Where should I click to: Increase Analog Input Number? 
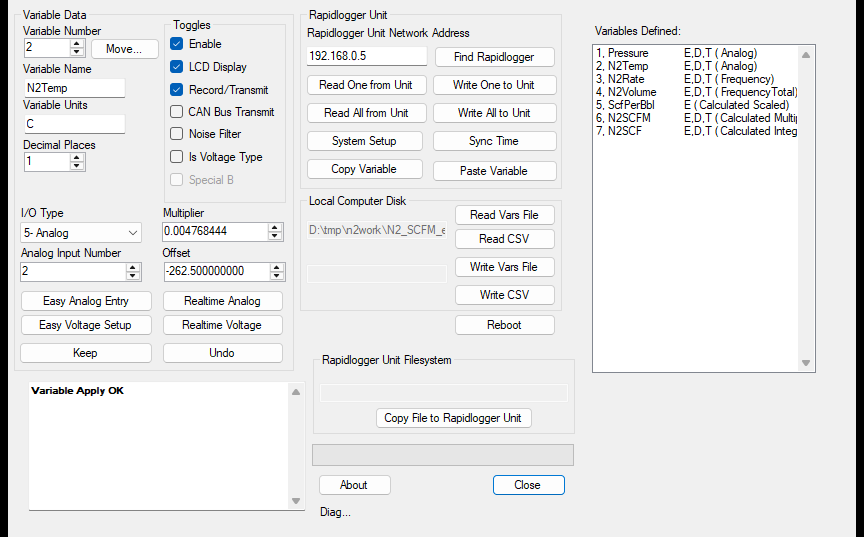[x=132, y=267]
